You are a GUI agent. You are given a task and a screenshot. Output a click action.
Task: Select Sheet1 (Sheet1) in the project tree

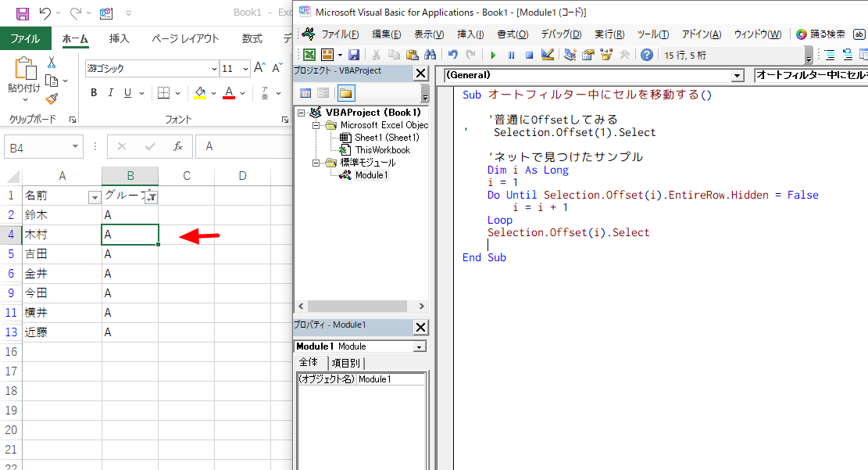pos(387,138)
